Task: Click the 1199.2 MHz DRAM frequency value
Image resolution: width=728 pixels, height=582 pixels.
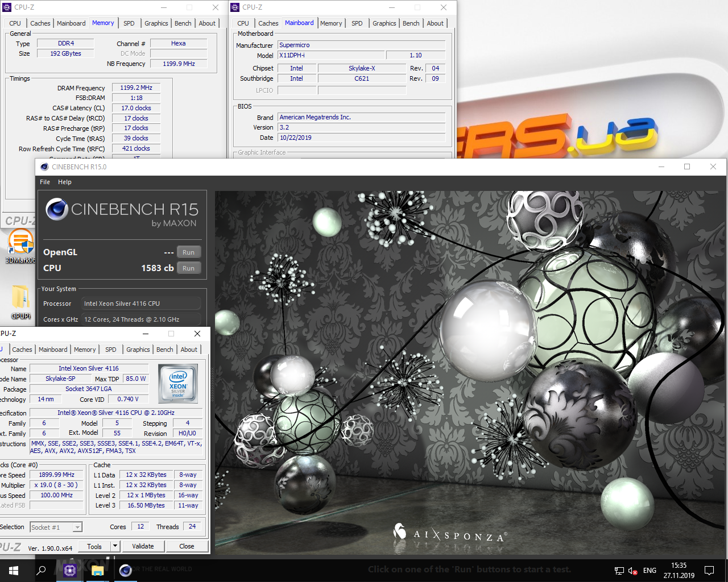Action: click(136, 88)
